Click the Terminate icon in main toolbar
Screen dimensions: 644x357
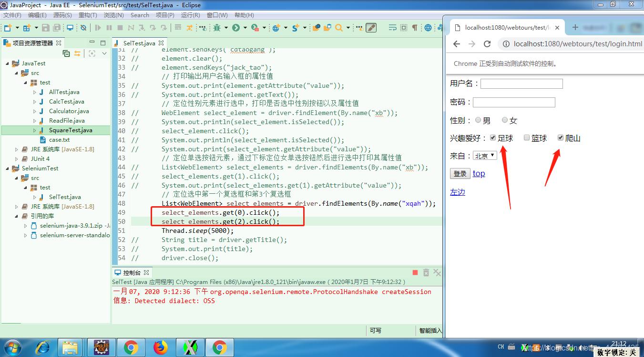[x=120, y=28]
